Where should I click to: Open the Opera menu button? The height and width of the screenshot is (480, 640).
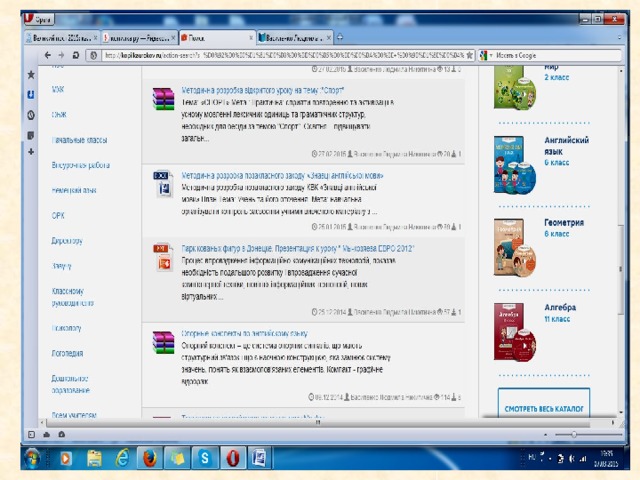point(38,19)
